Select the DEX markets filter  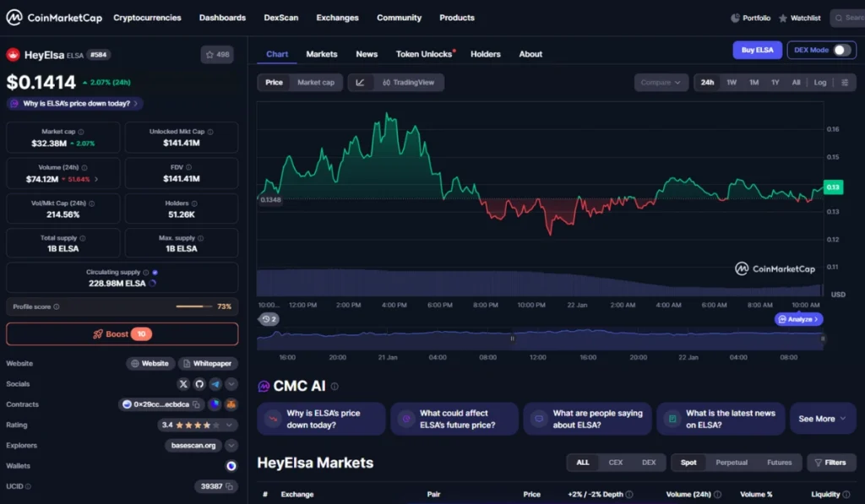pos(649,463)
